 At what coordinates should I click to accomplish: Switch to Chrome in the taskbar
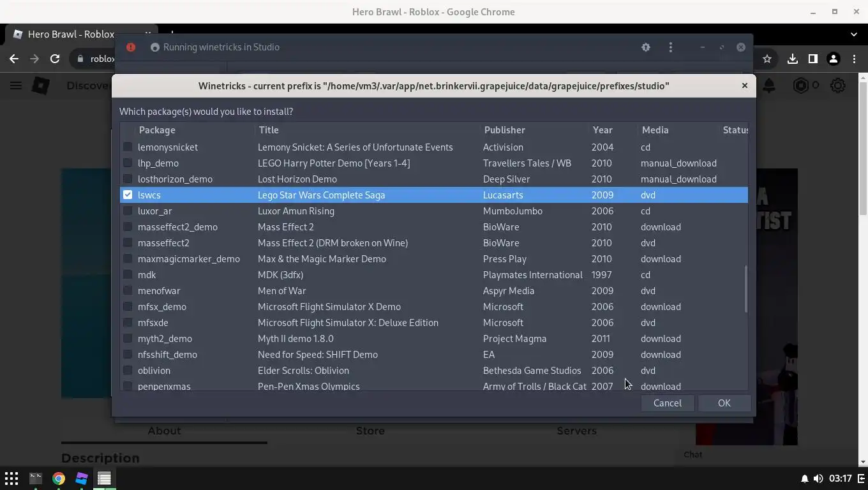point(59,479)
